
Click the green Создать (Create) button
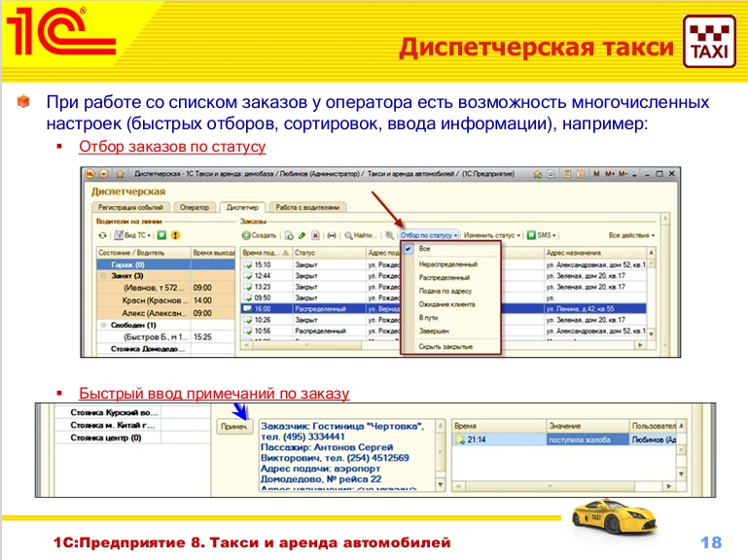point(259,235)
